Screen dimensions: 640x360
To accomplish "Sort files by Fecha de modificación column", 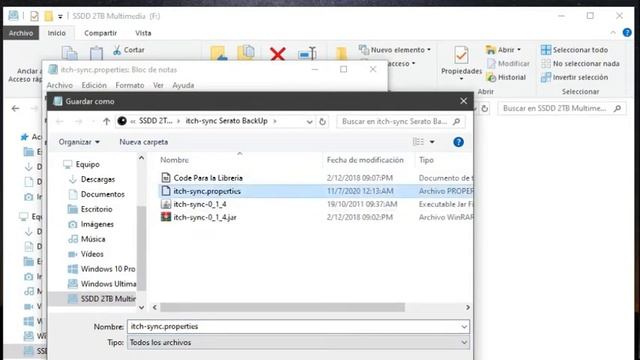I will click(x=365, y=160).
